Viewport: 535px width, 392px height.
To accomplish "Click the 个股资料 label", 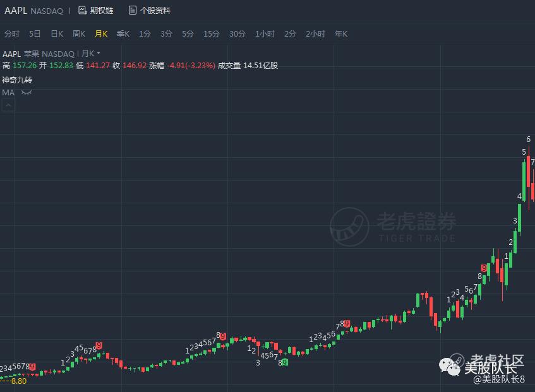I will tap(155, 11).
